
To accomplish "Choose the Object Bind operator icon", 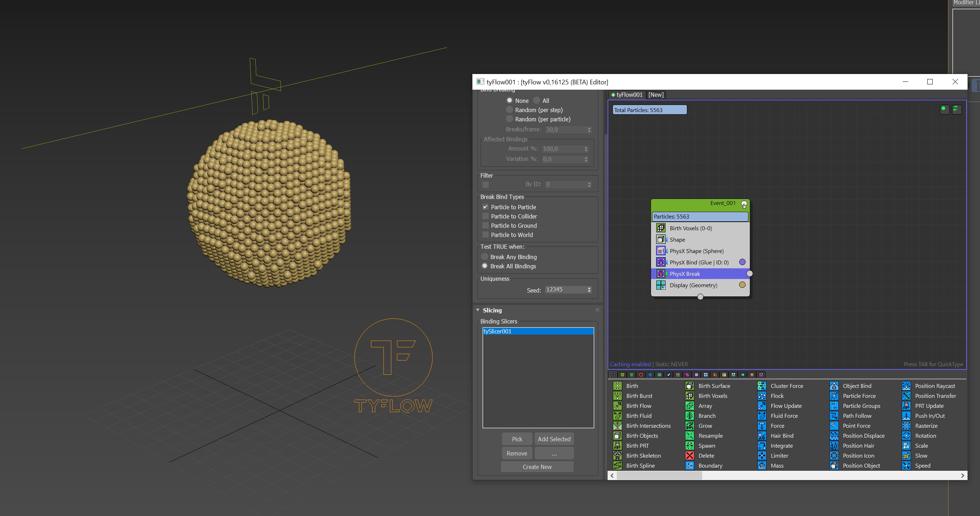I will 834,386.
